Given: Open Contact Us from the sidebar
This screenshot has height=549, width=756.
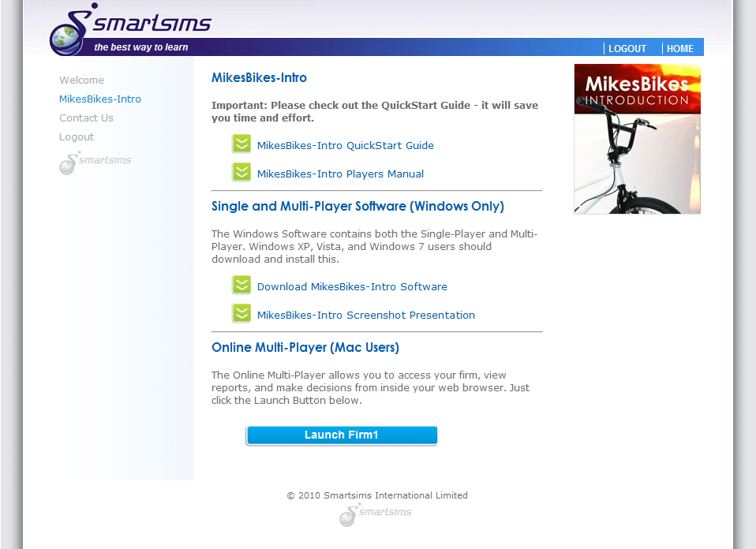Looking at the screenshot, I should pos(86,118).
